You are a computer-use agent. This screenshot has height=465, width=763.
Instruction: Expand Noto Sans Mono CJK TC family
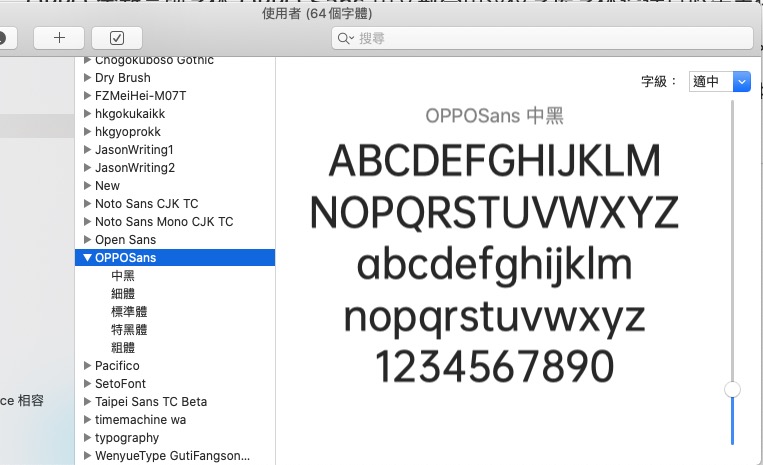88,221
